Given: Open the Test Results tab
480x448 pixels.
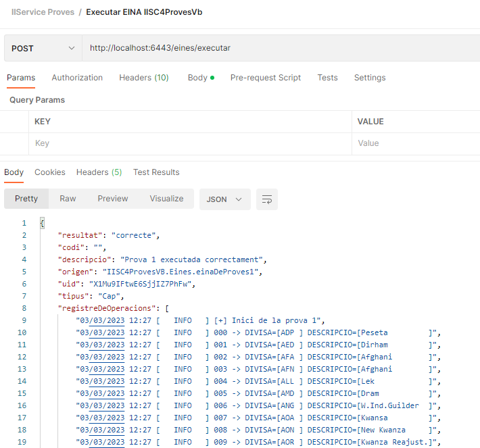Looking at the screenshot, I should click(x=156, y=172).
